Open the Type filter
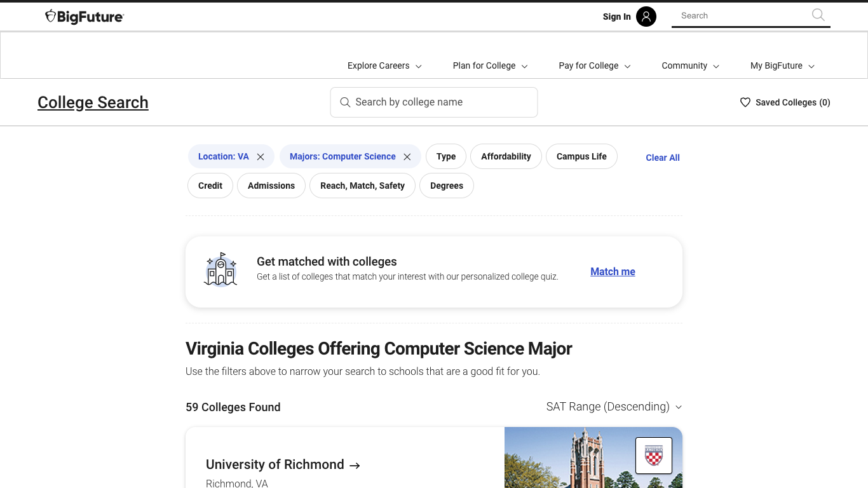Screen dimensions: 868x488 click(446, 156)
